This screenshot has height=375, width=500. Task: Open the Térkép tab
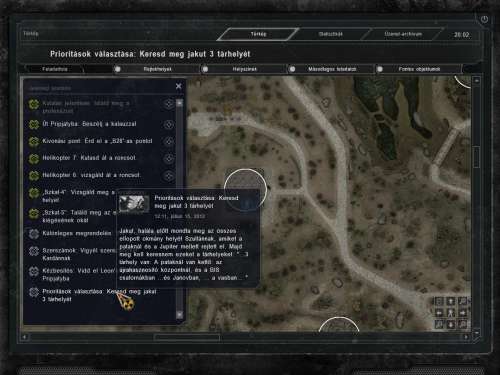[258, 34]
